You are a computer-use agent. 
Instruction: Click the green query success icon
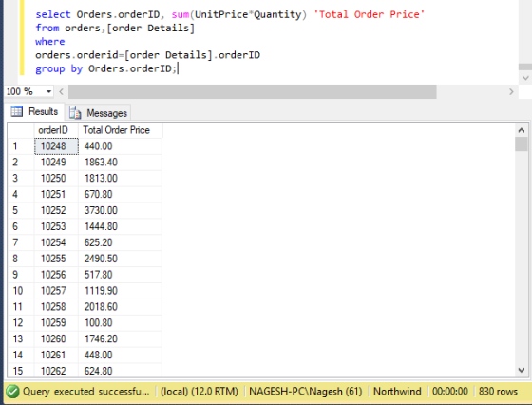[x=12, y=392]
